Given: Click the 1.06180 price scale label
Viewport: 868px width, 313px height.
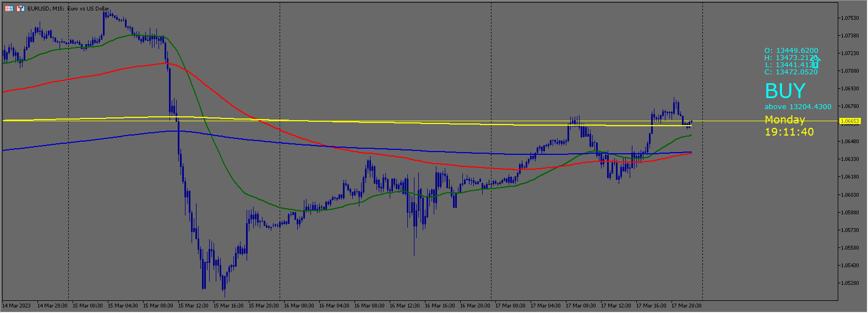Looking at the screenshot, I should point(850,177).
